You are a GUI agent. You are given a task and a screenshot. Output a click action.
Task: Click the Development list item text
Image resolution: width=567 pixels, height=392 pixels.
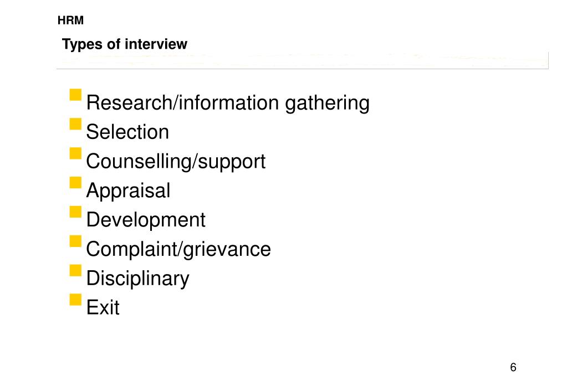pyautogui.click(x=146, y=220)
